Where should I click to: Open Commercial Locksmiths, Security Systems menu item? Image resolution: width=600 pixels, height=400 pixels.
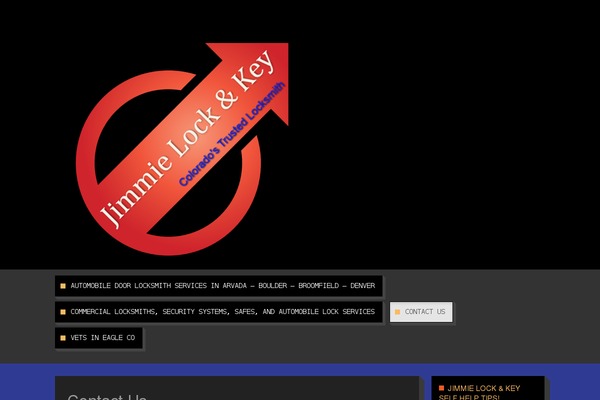pyautogui.click(x=218, y=312)
